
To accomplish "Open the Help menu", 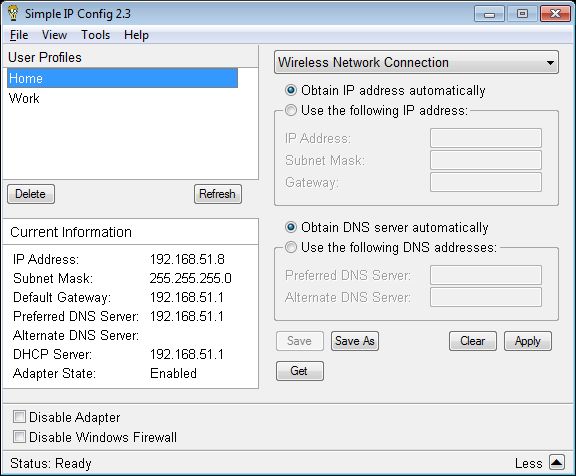I will pyautogui.click(x=136, y=35).
